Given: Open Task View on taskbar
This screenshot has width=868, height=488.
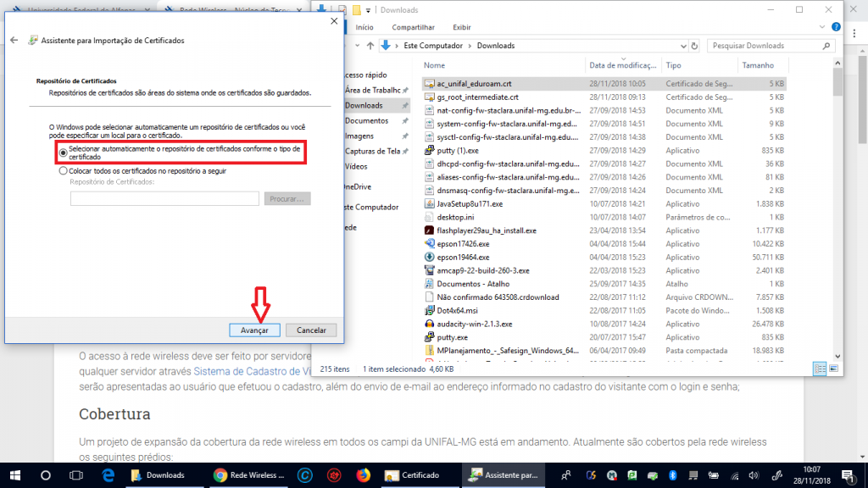Looking at the screenshot, I should pyautogui.click(x=75, y=475).
